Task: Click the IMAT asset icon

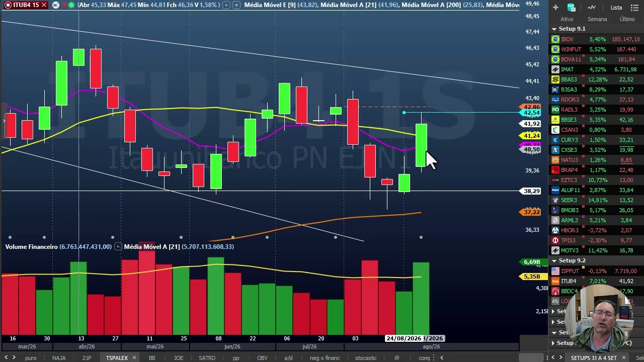Action: click(555, 69)
